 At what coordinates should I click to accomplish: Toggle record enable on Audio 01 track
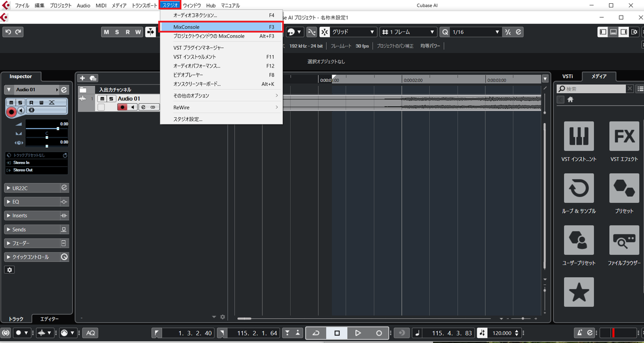click(122, 107)
